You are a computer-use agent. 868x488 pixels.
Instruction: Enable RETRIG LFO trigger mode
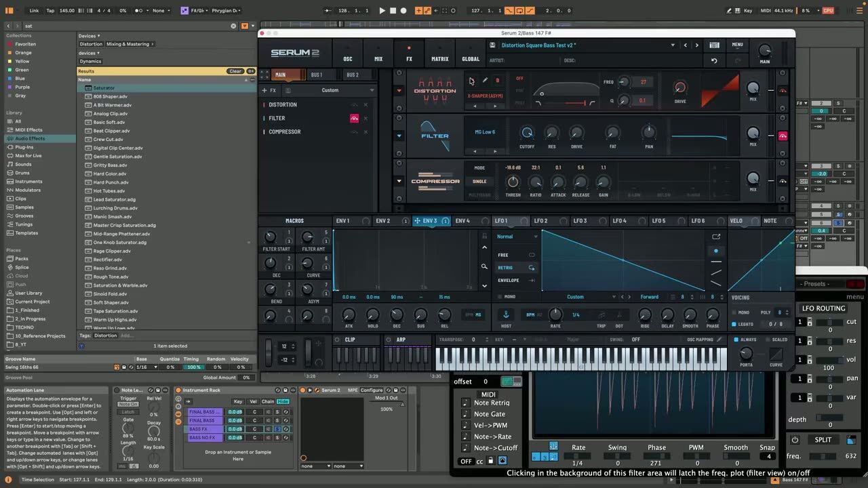tap(517, 268)
